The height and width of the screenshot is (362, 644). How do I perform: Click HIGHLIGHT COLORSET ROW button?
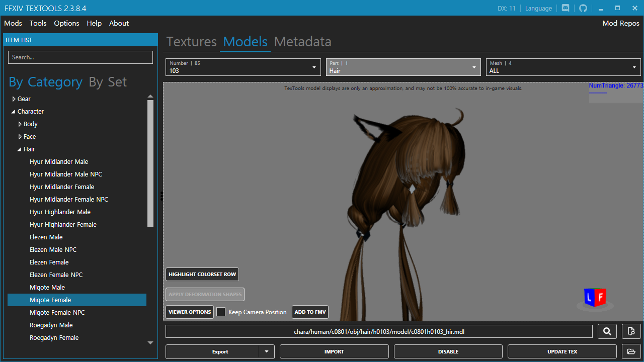202,274
